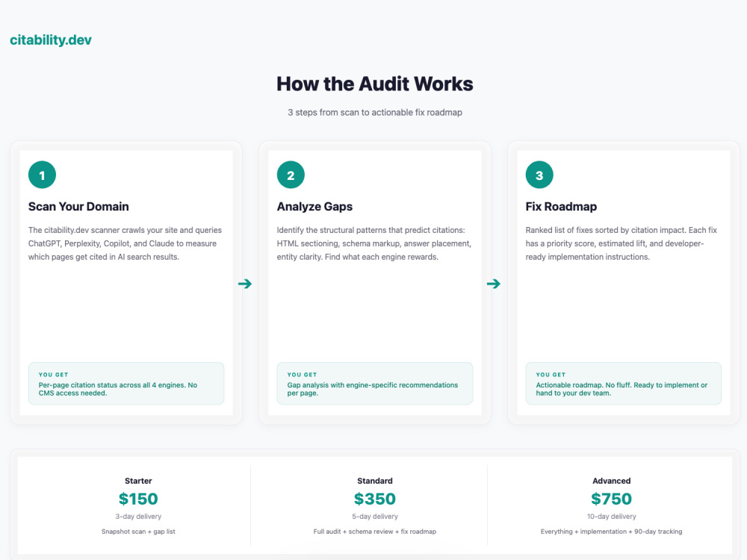This screenshot has height=560, width=747.
Task: Click the ranked list of fixes paragraph
Action: coord(622,243)
